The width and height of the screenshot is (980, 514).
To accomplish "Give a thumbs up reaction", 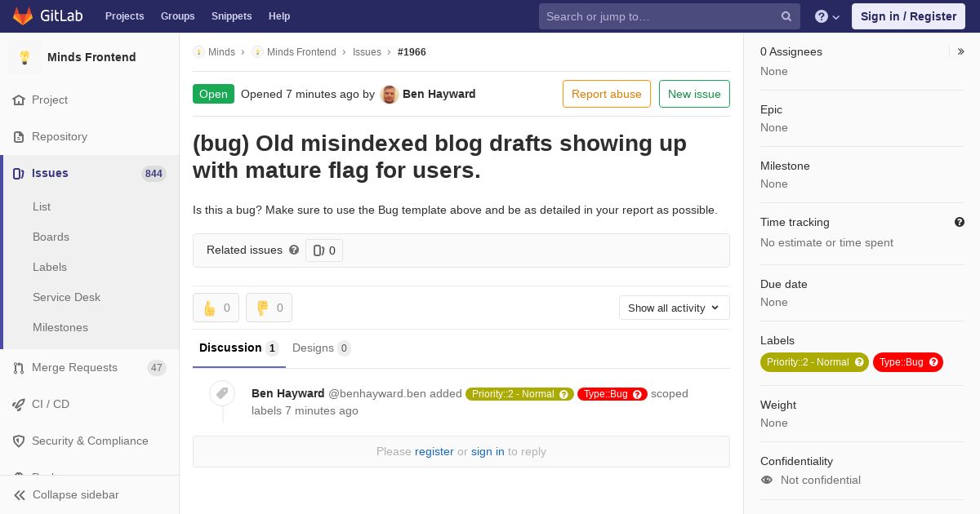I will pos(216,308).
